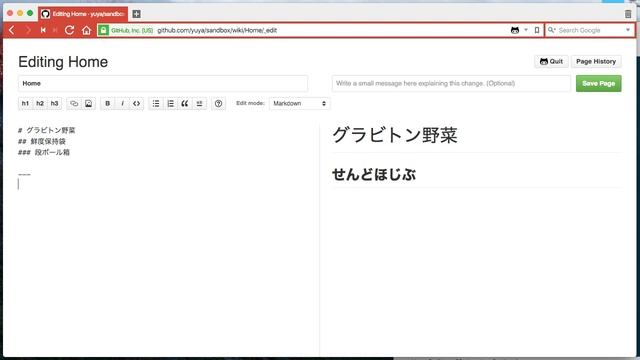The image size is (640, 360).
Task: Insert an h1 heading
Action: point(25,104)
